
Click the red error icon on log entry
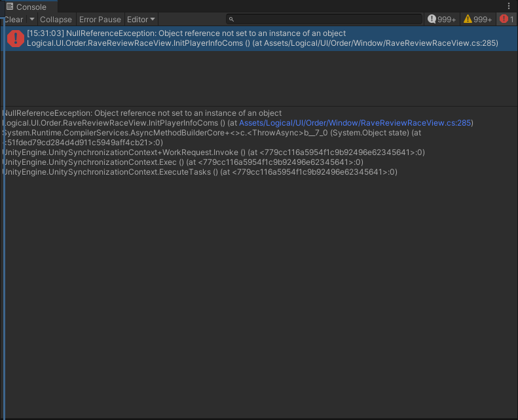click(x=16, y=38)
